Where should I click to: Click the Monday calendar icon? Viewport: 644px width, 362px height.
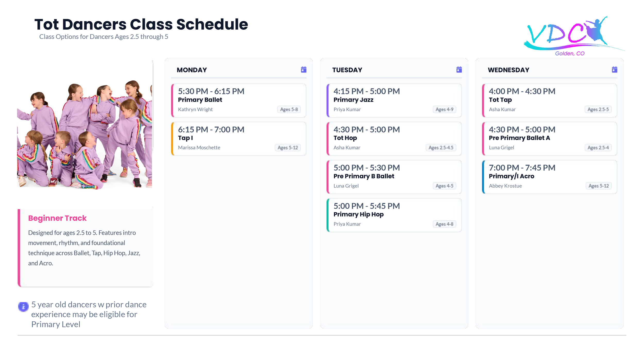303,70
